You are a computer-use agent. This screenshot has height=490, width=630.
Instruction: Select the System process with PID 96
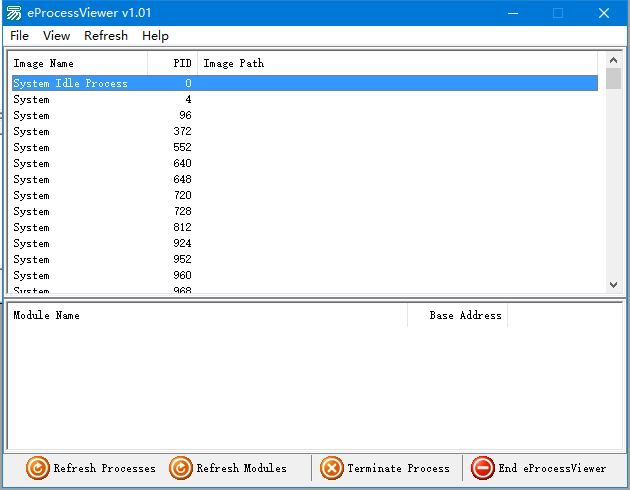305,115
